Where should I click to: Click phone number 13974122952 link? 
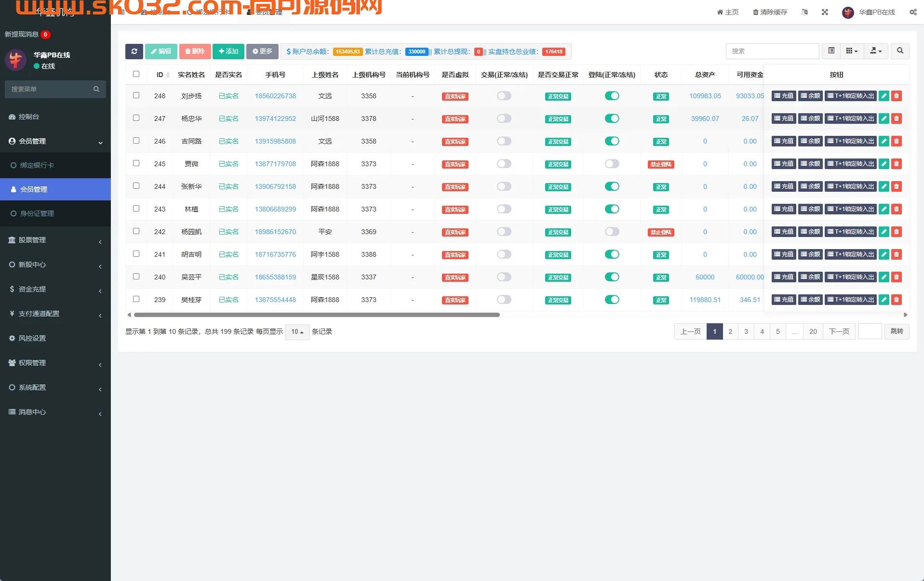click(x=275, y=119)
